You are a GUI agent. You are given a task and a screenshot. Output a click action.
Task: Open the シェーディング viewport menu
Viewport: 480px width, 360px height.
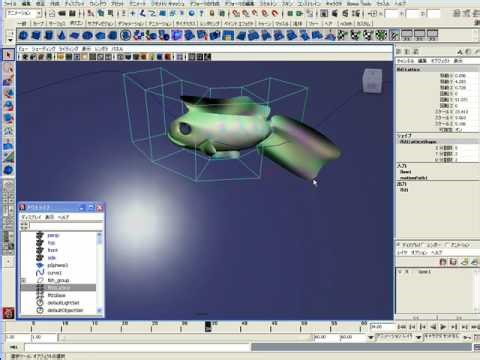click(x=43, y=49)
